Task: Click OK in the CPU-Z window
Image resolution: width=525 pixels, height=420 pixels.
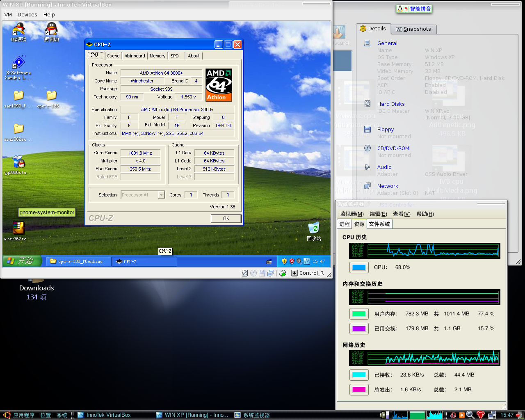Action: point(226,219)
